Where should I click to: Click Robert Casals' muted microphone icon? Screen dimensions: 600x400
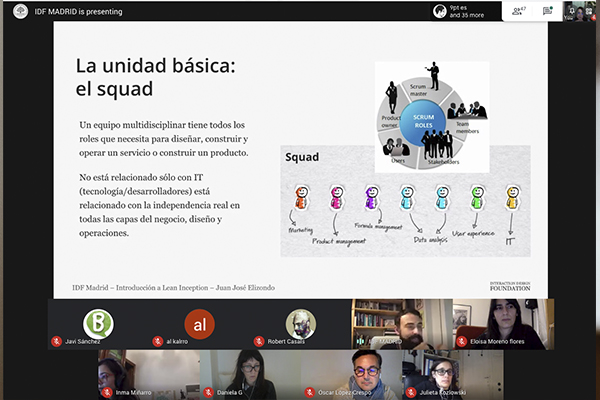click(260, 342)
